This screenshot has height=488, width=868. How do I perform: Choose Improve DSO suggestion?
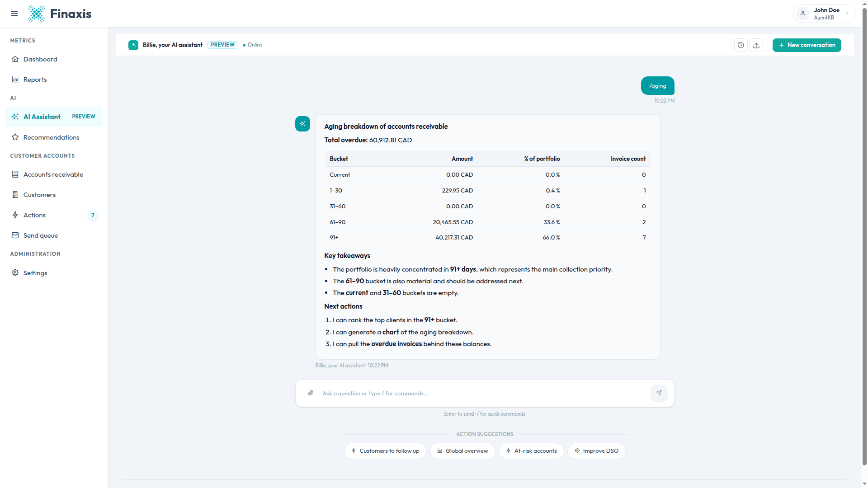(x=596, y=451)
